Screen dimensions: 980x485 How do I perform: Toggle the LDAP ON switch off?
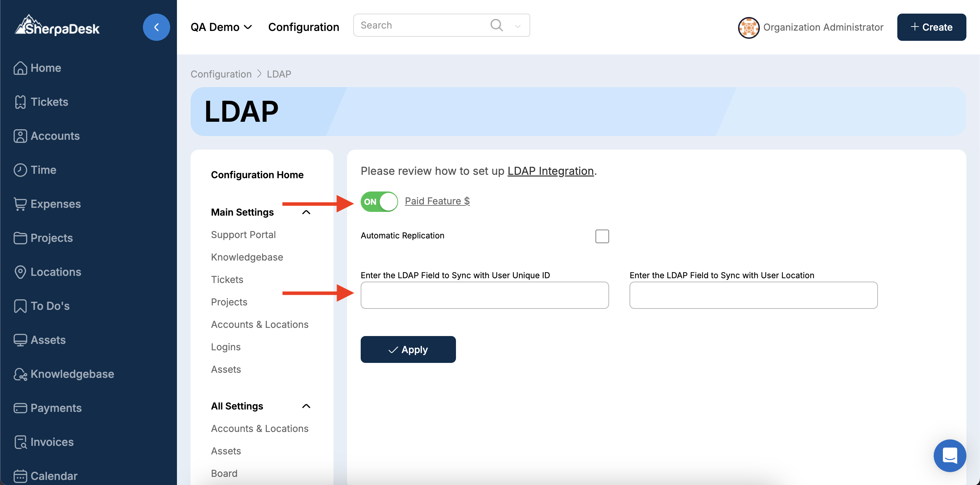(x=379, y=202)
